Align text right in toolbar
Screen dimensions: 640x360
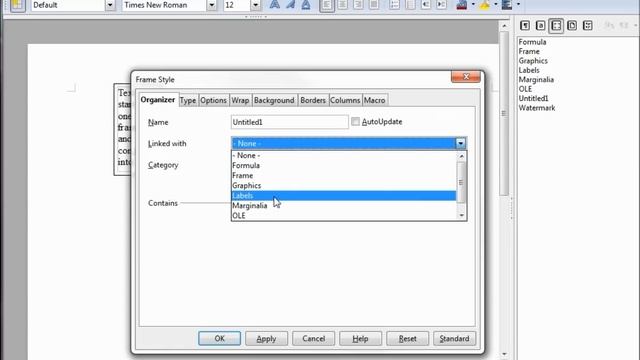tap(358, 5)
